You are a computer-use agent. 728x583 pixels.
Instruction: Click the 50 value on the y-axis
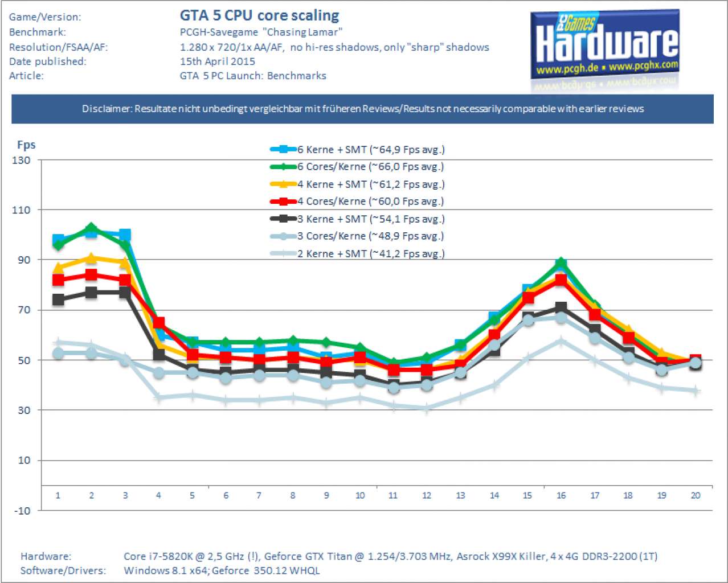[24, 360]
